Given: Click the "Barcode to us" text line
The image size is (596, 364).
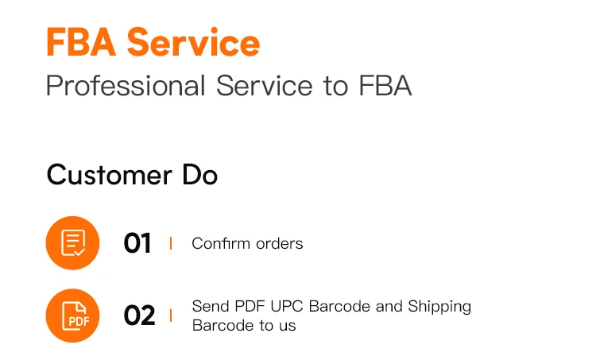Looking at the screenshot, I should [x=244, y=325].
